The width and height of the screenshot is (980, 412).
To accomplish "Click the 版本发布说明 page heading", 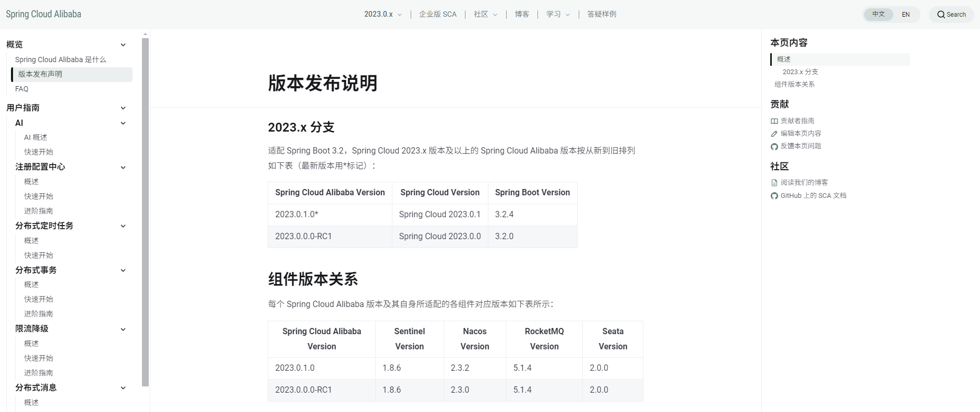I will coord(322,84).
